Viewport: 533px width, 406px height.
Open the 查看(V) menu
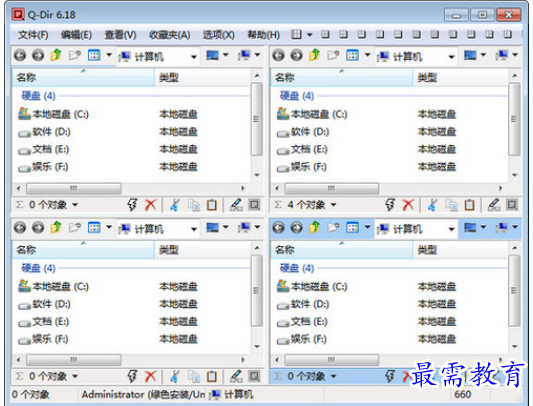point(120,35)
